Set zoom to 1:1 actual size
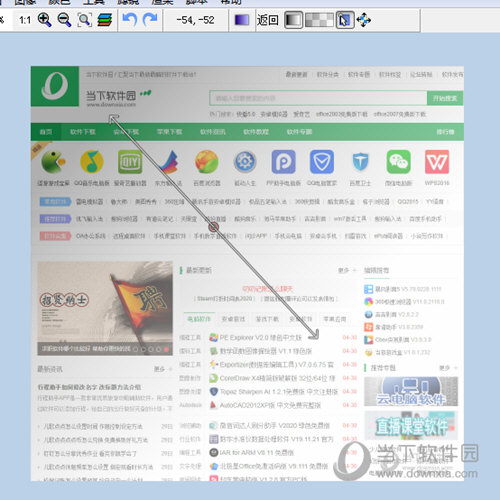The width and height of the screenshot is (500, 500). [25, 20]
